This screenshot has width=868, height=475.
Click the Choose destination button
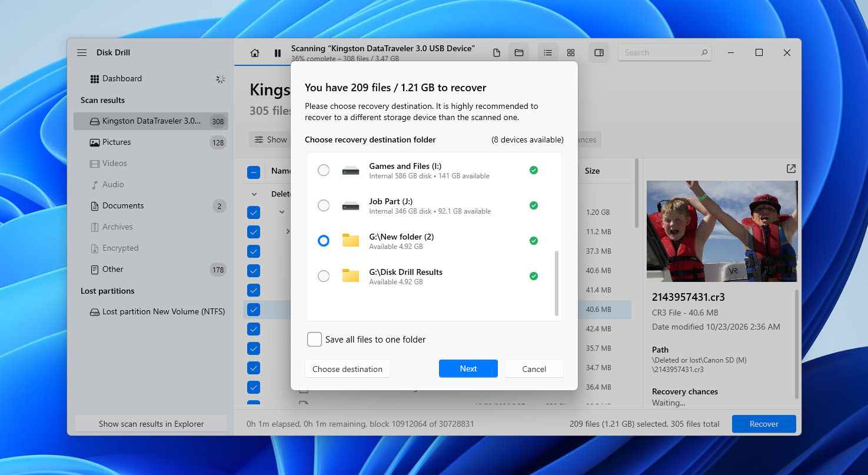(x=347, y=369)
